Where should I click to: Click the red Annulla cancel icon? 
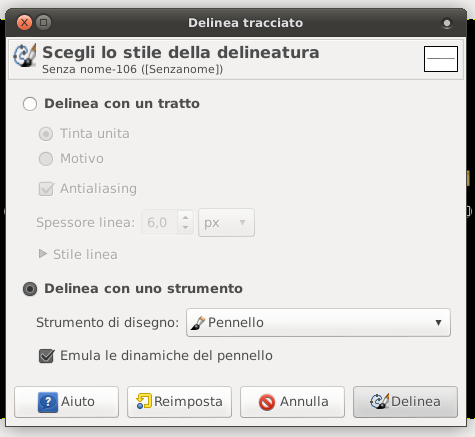pyautogui.click(x=267, y=402)
